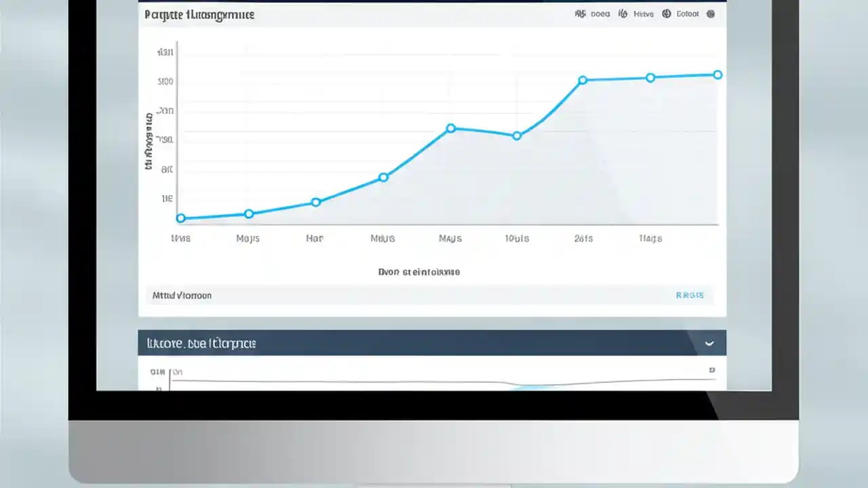Expand the Income vs Expense panel chevron

pos(709,344)
